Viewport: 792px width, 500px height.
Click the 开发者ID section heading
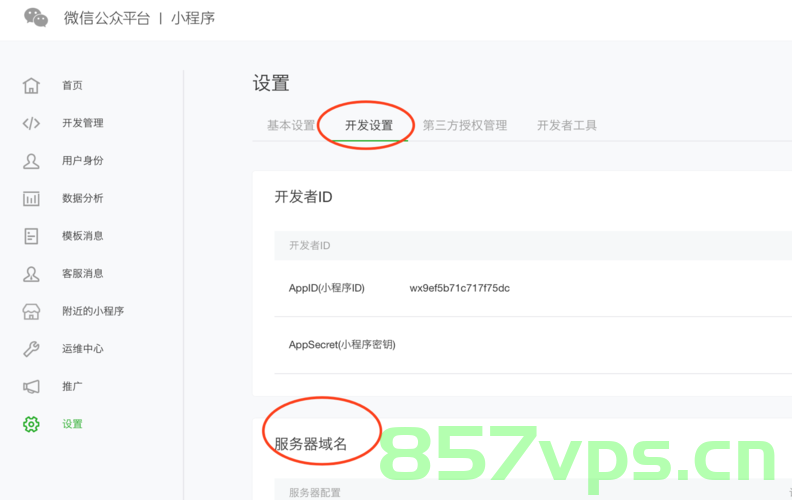pyautogui.click(x=304, y=197)
